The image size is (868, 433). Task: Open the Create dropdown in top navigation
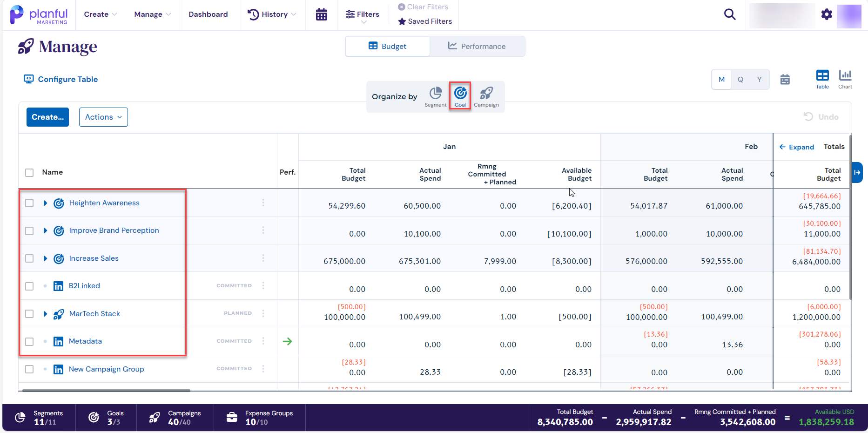(x=101, y=14)
